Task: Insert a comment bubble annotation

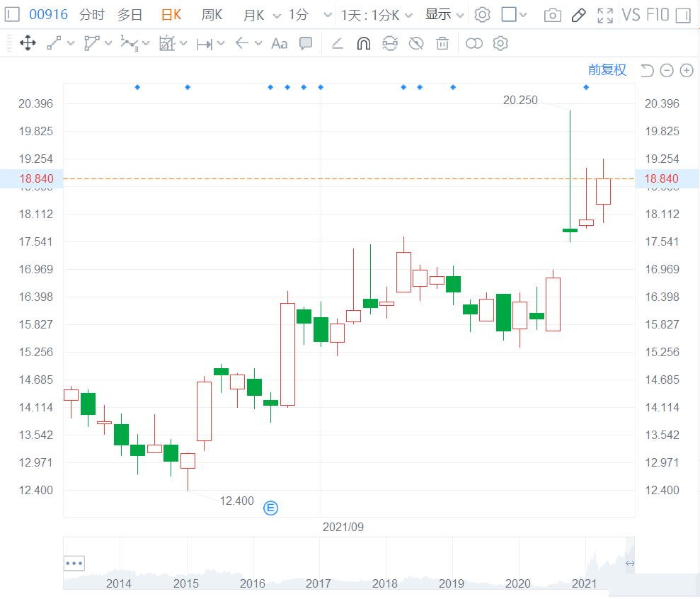Action: [306, 44]
